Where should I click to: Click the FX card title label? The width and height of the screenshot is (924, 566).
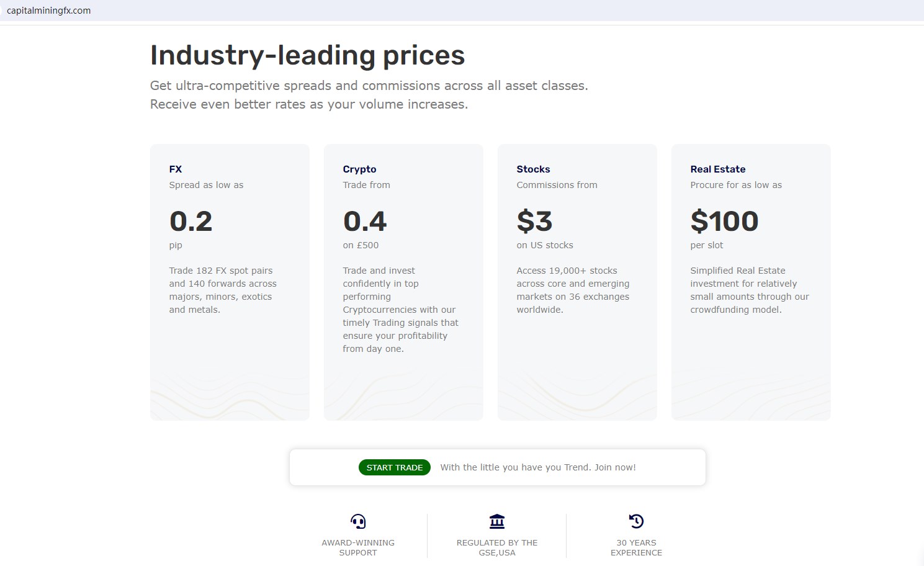tap(176, 169)
